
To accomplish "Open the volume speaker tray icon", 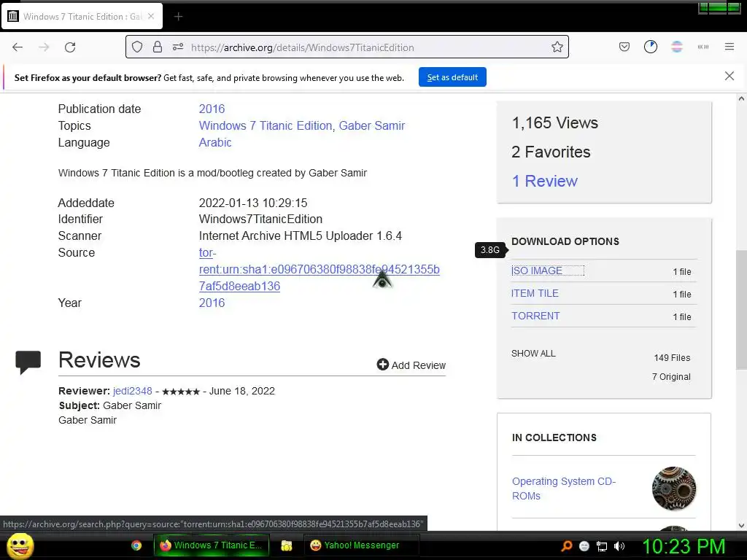I will coord(619,546).
